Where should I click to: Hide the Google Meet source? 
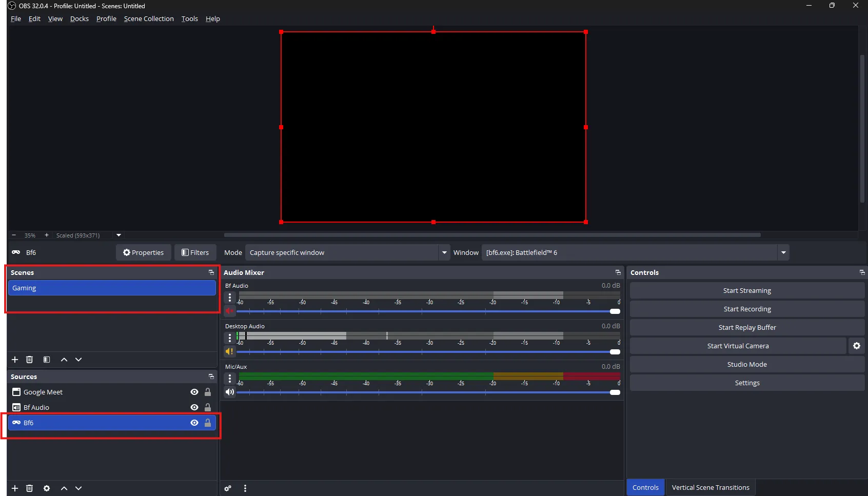194,392
